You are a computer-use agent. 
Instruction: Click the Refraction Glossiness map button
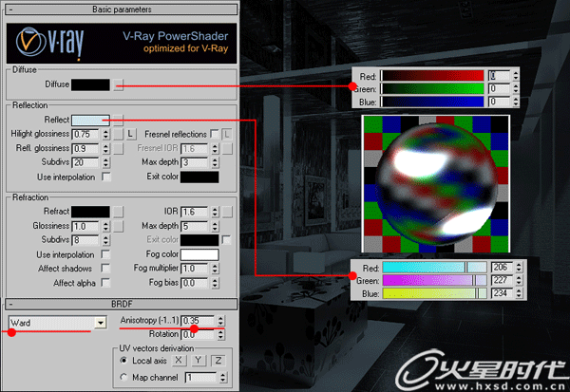point(118,226)
